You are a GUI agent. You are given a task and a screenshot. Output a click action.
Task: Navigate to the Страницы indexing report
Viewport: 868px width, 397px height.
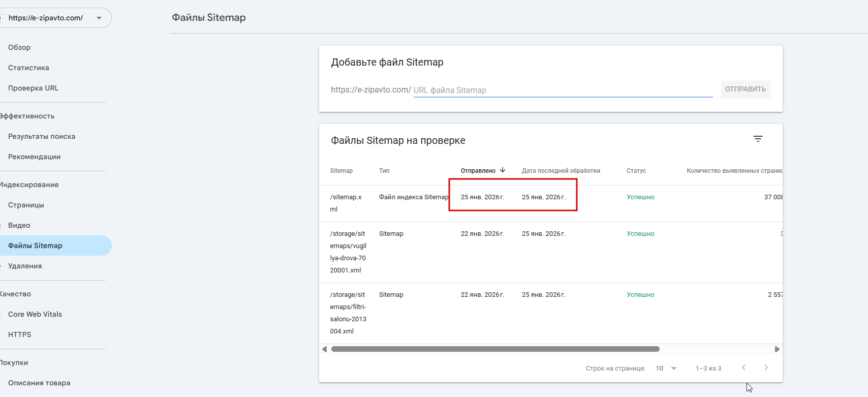(x=26, y=205)
